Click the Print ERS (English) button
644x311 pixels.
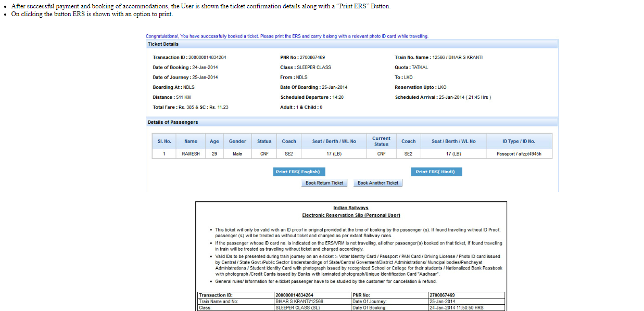tap(299, 172)
